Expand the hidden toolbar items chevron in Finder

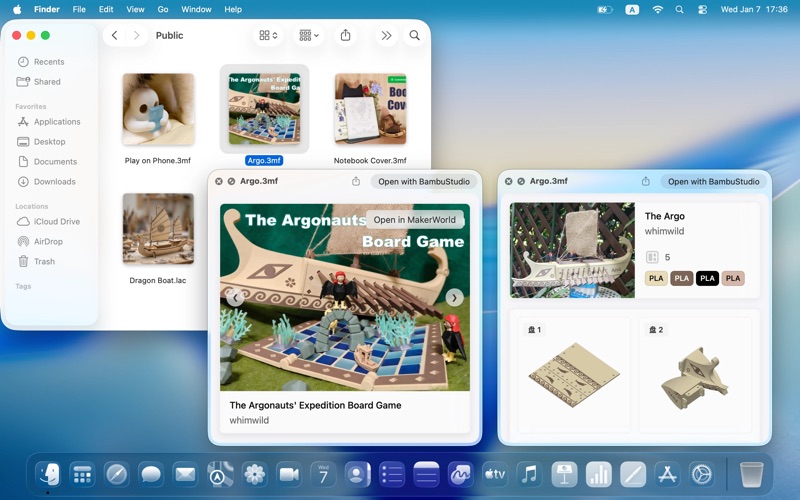tap(386, 35)
